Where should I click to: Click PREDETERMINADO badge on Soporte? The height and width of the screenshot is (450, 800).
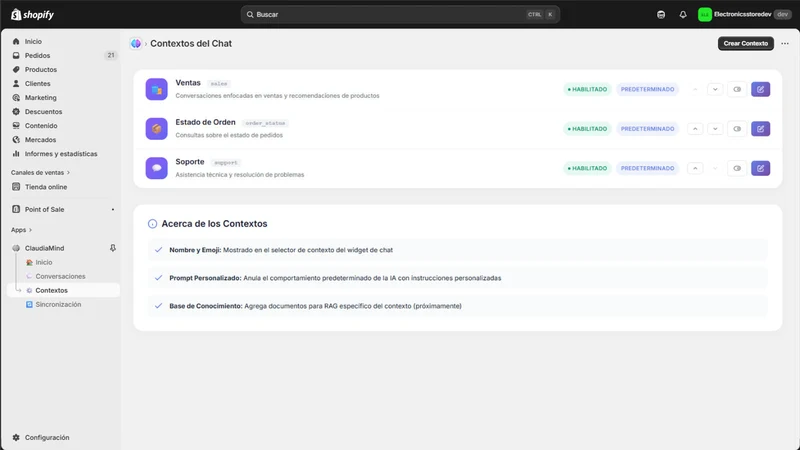coord(647,168)
